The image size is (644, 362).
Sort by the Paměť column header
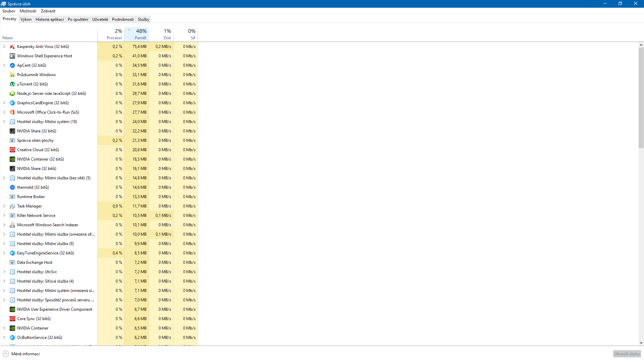[x=137, y=34]
